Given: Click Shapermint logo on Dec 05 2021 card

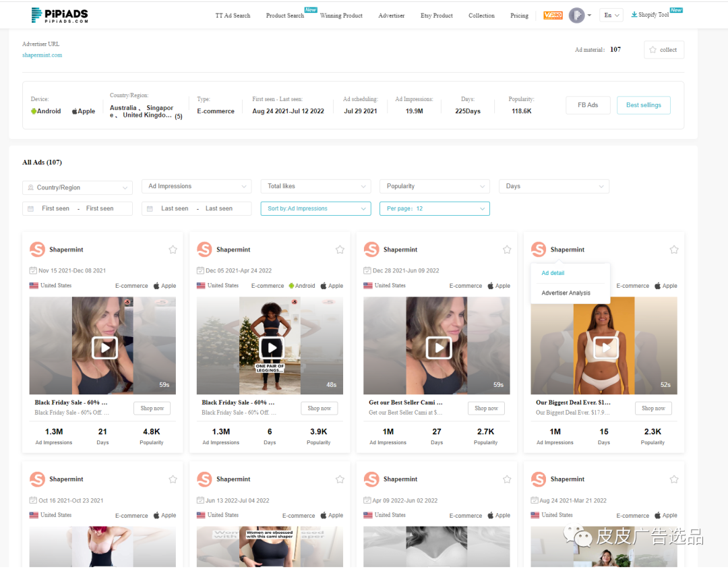Looking at the screenshot, I should [x=204, y=249].
